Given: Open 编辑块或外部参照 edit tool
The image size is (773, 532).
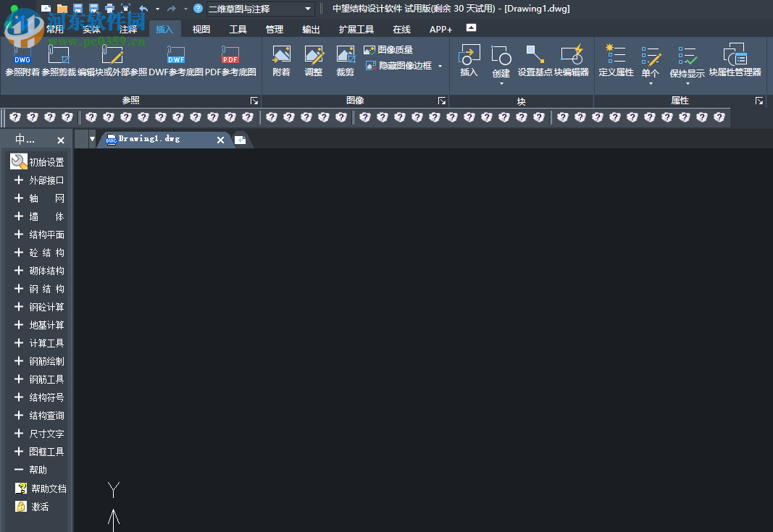Looking at the screenshot, I should pyautogui.click(x=112, y=61).
